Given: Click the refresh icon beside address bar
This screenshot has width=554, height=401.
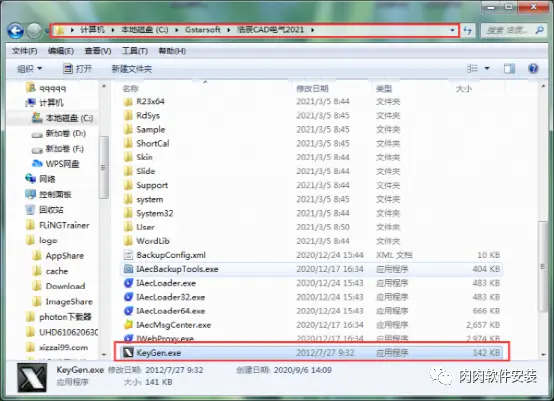Looking at the screenshot, I should coord(468,30).
